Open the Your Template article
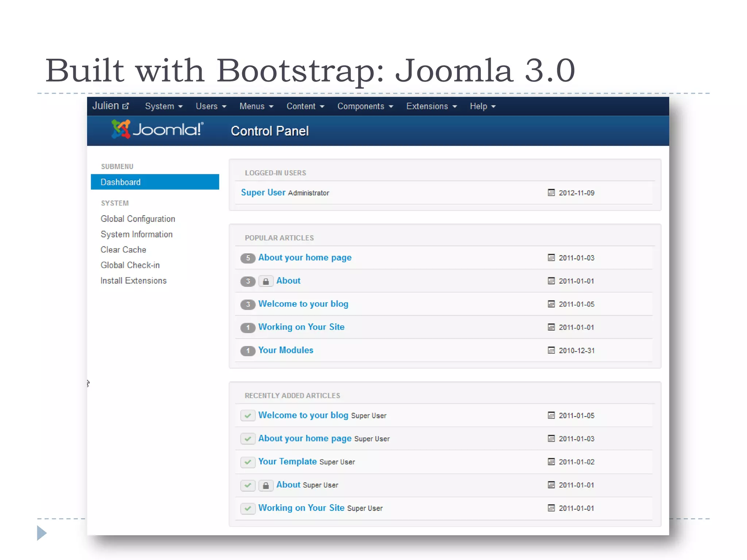 (x=287, y=462)
